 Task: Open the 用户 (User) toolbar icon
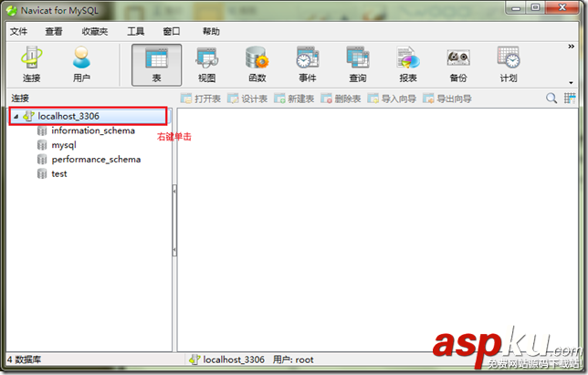tap(81, 65)
